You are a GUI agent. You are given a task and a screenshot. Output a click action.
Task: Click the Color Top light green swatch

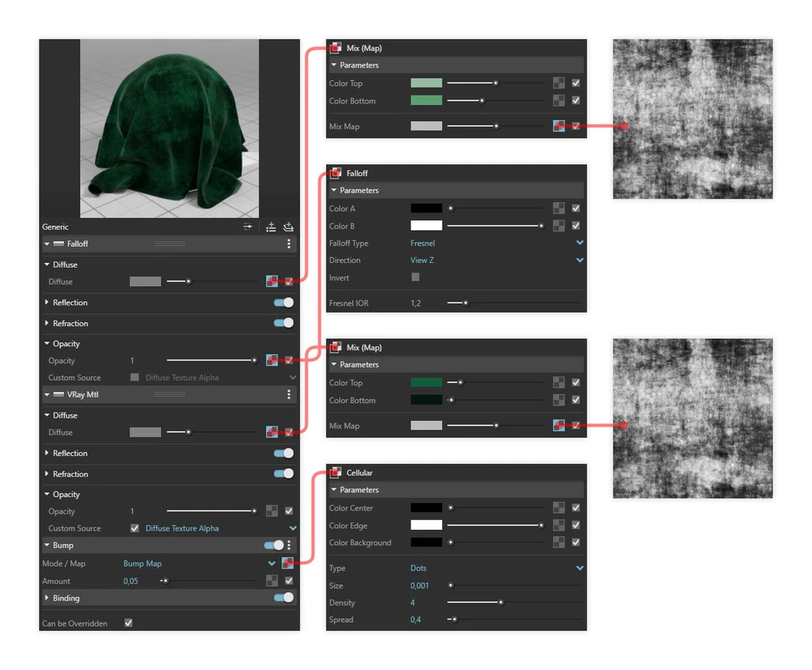pyautogui.click(x=426, y=83)
